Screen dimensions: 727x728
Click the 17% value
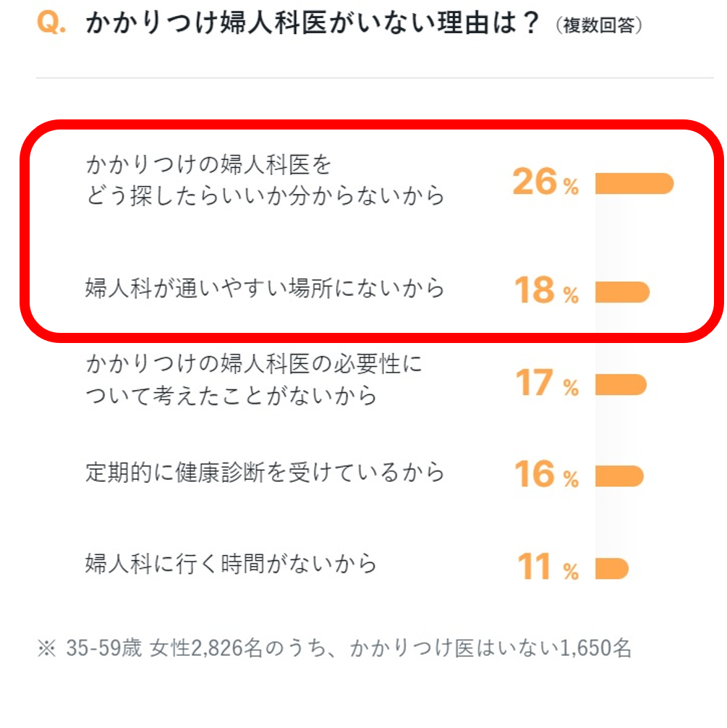[546, 384]
